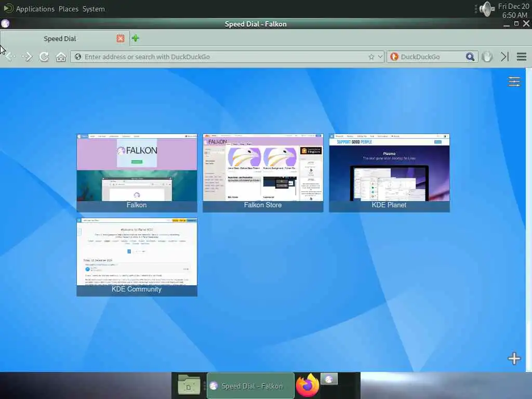Image resolution: width=532 pixels, height=399 pixels.
Task: Open a new tab with green plus
Action: tap(136, 38)
